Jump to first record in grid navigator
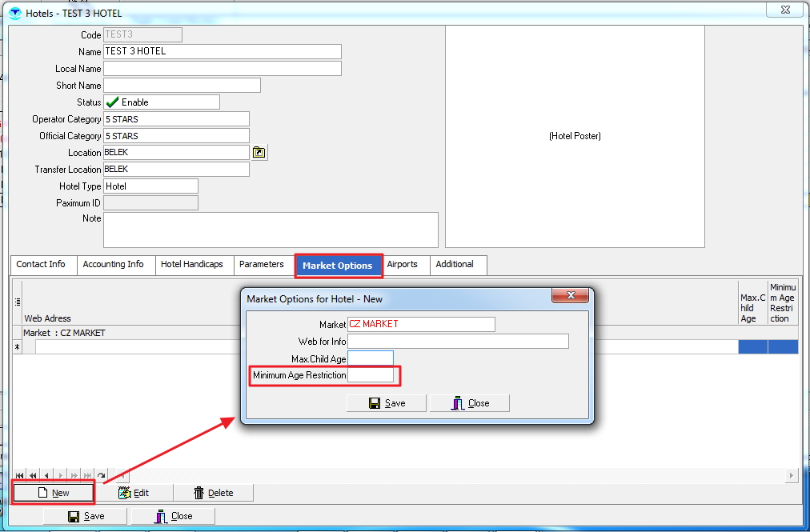 click(20, 475)
